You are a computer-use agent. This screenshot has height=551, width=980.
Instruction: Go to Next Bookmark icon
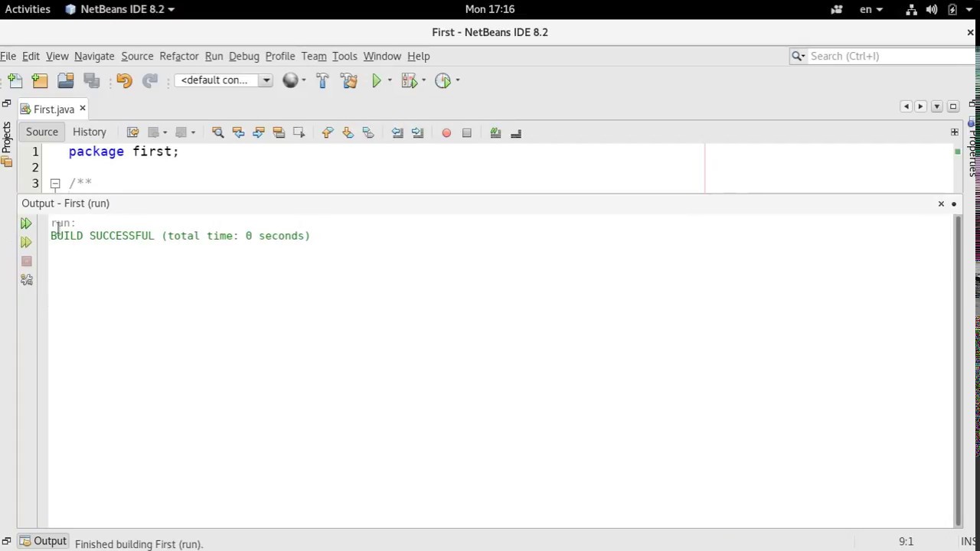pos(348,132)
